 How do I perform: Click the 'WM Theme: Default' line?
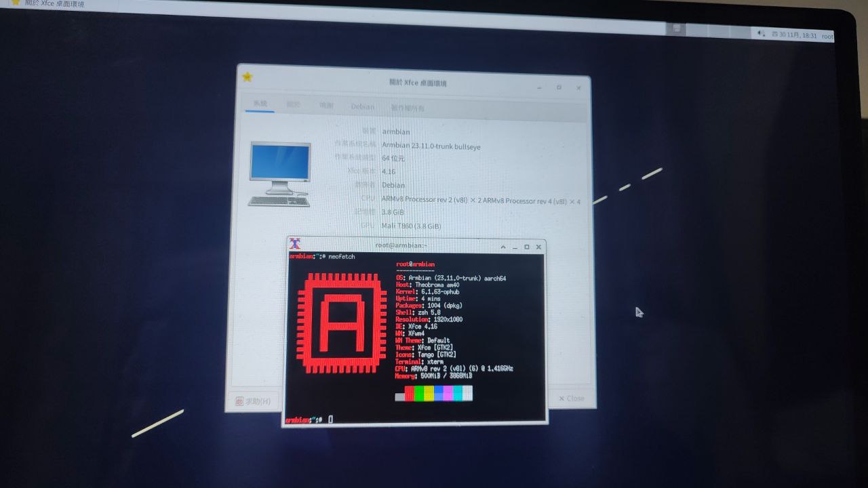pyautogui.click(x=423, y=340)
